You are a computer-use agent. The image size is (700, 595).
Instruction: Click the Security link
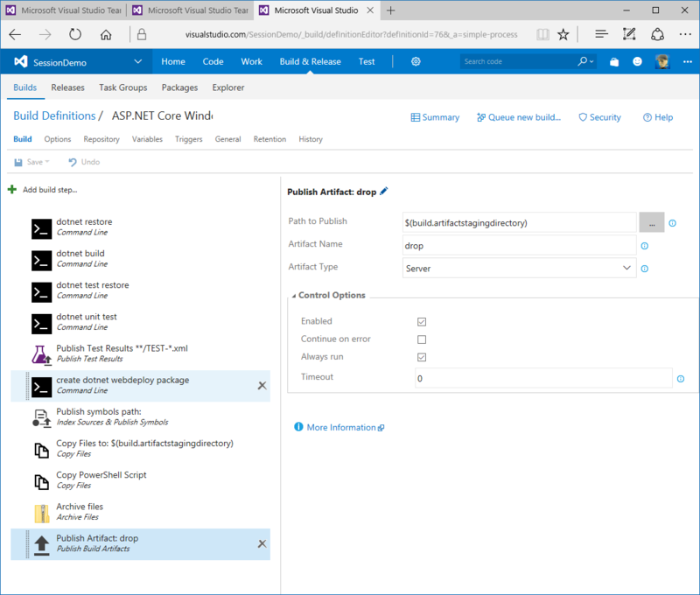599,117
